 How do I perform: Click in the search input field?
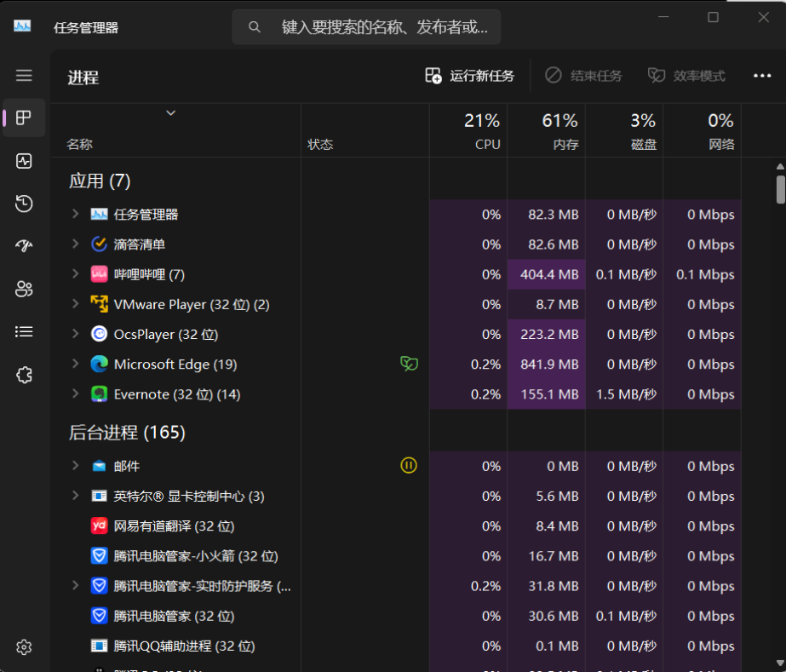click(366, 27)
